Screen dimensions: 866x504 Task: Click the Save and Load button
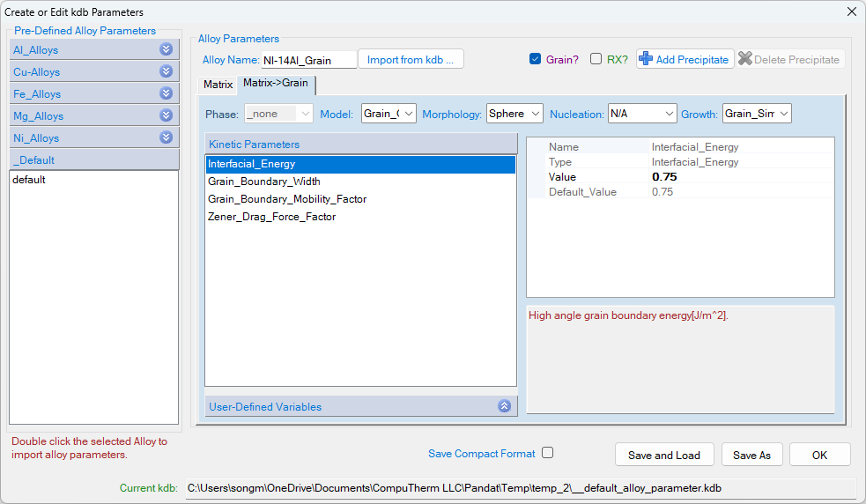pyautogui.click(x=664, y=455)
